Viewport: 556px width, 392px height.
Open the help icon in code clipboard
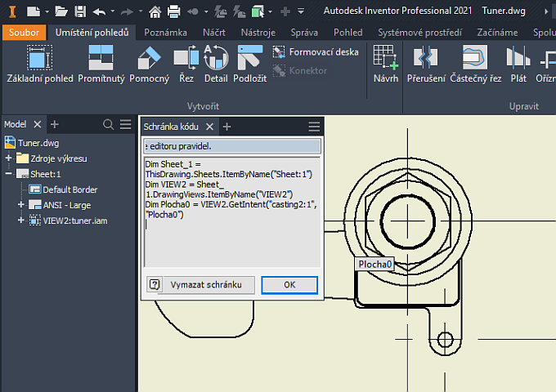click(153, 284)
